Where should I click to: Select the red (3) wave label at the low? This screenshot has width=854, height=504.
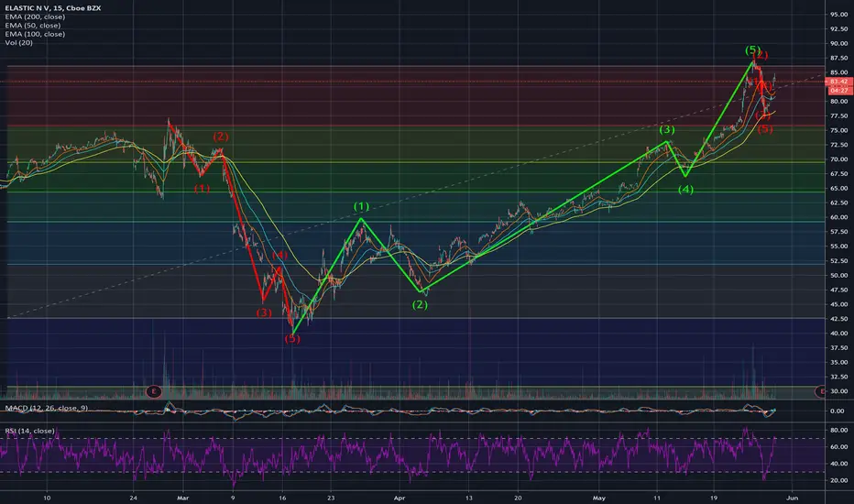click(x=264, y=312)
